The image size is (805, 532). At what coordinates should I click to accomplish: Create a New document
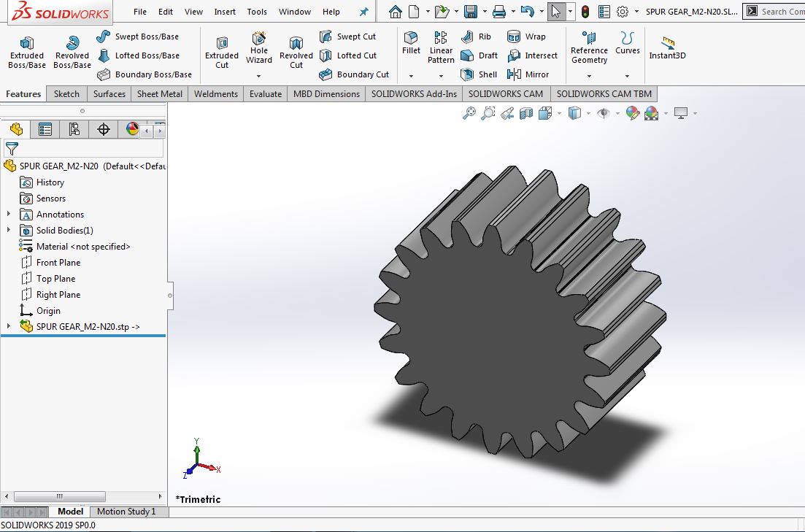(414, 11)
